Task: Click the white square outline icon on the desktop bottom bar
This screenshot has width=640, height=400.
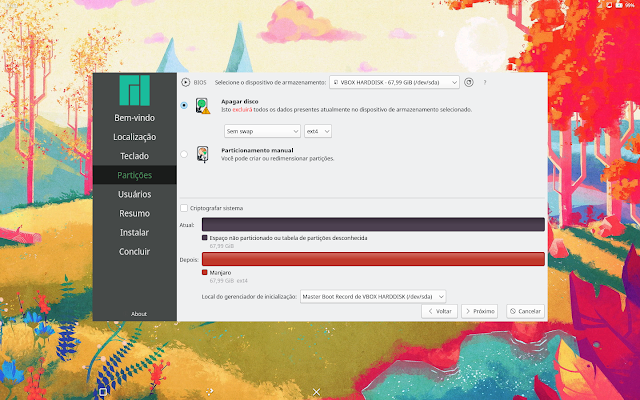Action: [x=103, y=392]
